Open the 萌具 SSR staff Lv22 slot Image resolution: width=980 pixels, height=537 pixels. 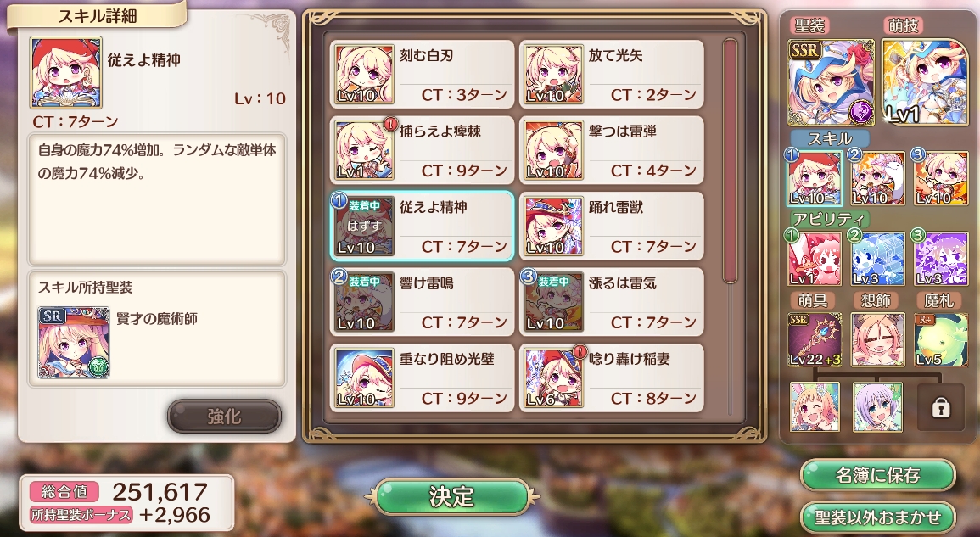pos(815,339)
